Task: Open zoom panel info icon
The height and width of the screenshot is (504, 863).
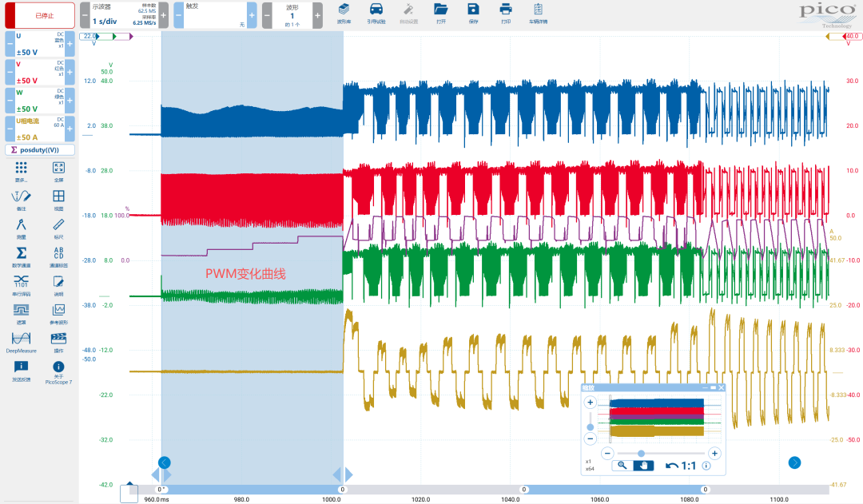Action: click(x=706, y=466)
